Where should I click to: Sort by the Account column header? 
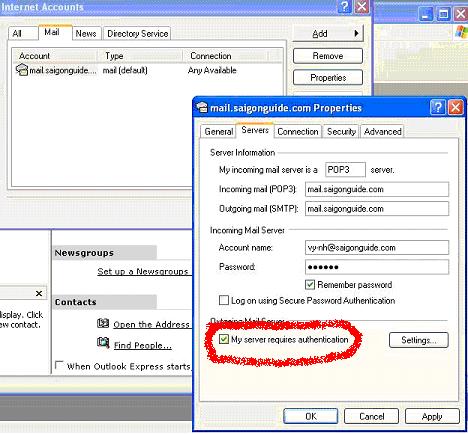[x=55, y=56]
